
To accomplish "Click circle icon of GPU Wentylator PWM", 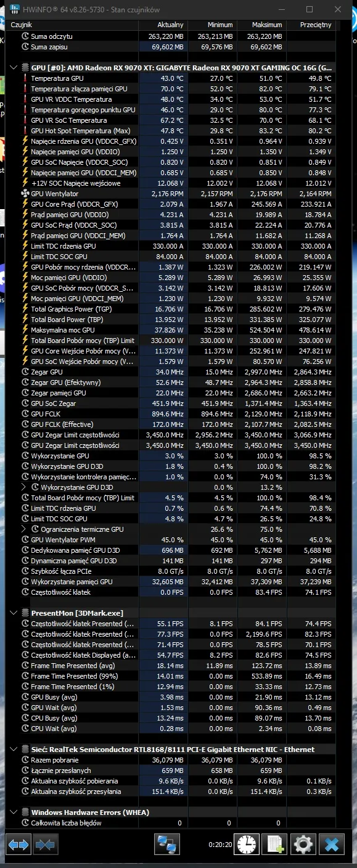I will (25, 540).
